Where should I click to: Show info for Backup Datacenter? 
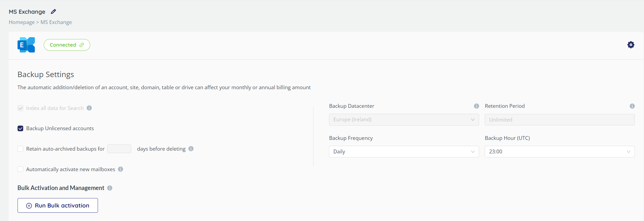pos(476,106)
